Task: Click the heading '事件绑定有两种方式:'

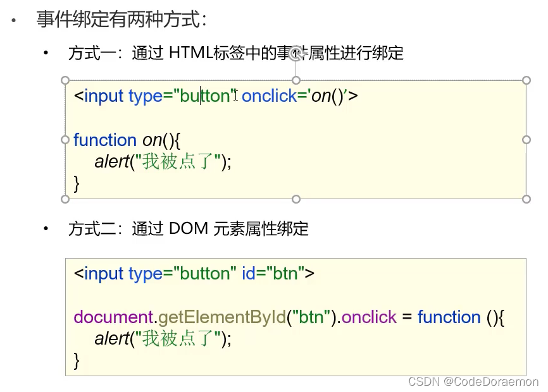Action: 121,19
